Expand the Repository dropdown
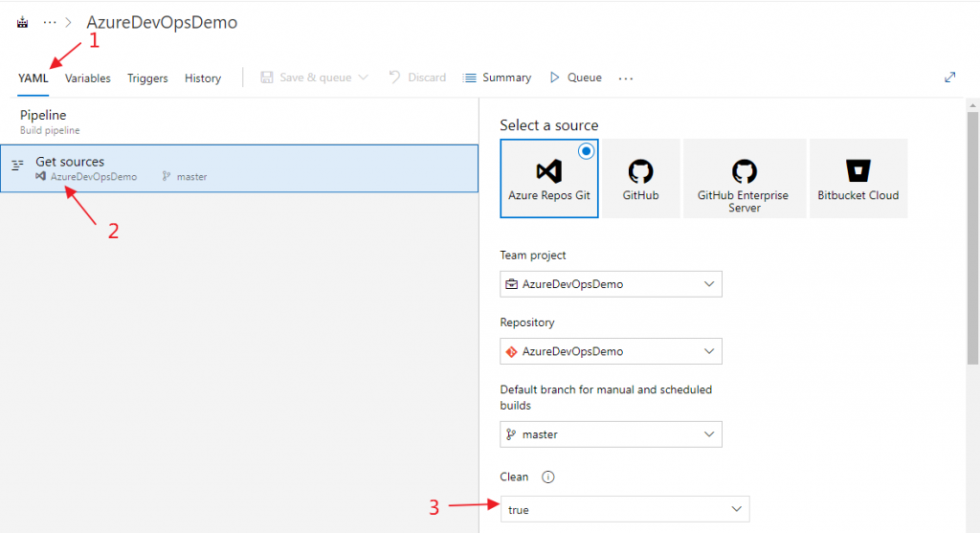 point(611,351)
